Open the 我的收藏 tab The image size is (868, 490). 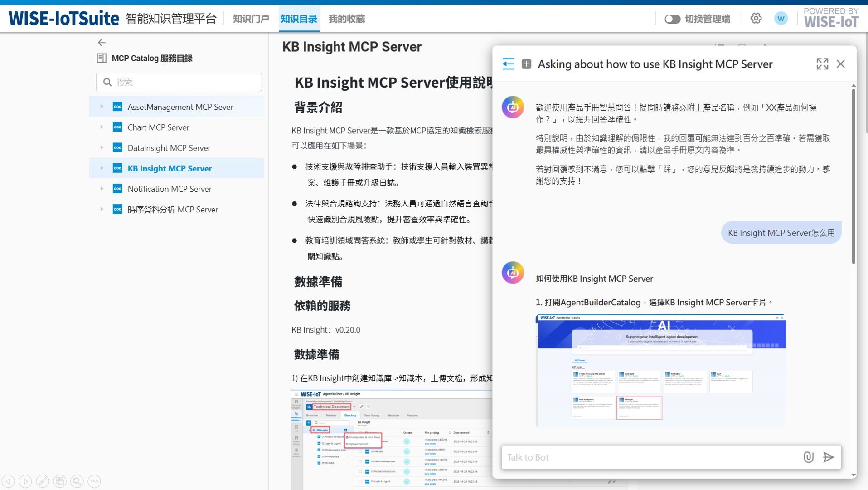point(346,19)
